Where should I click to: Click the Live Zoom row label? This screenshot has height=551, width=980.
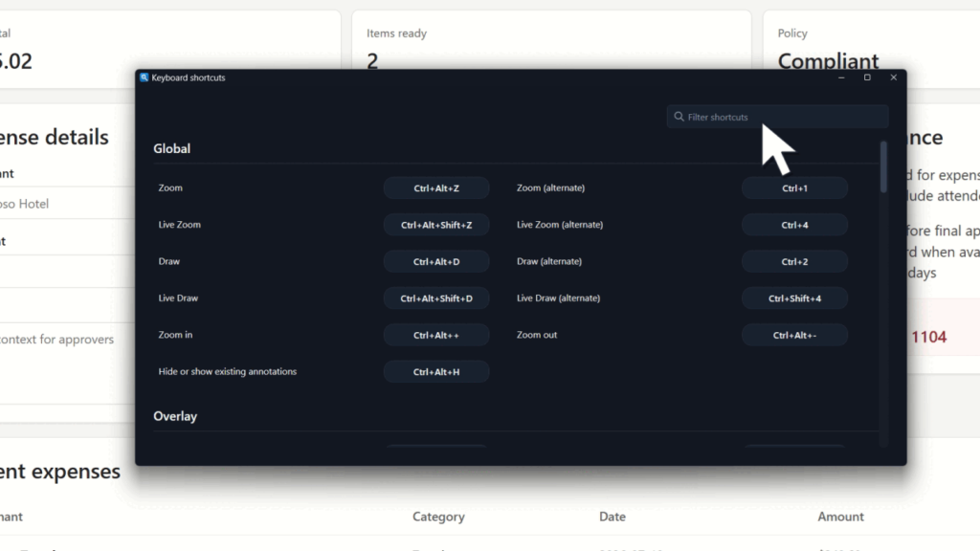pos(179,225)
